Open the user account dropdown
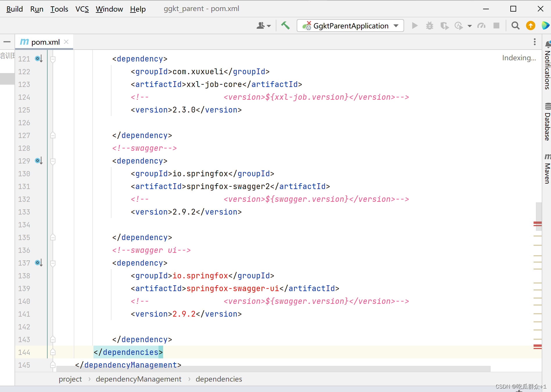This screenshot has height=392, width=551. pos(264,26)
